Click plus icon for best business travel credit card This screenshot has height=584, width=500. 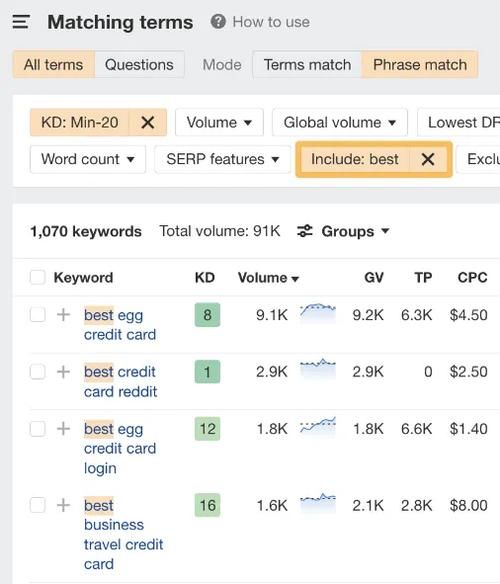pos(63,505)
